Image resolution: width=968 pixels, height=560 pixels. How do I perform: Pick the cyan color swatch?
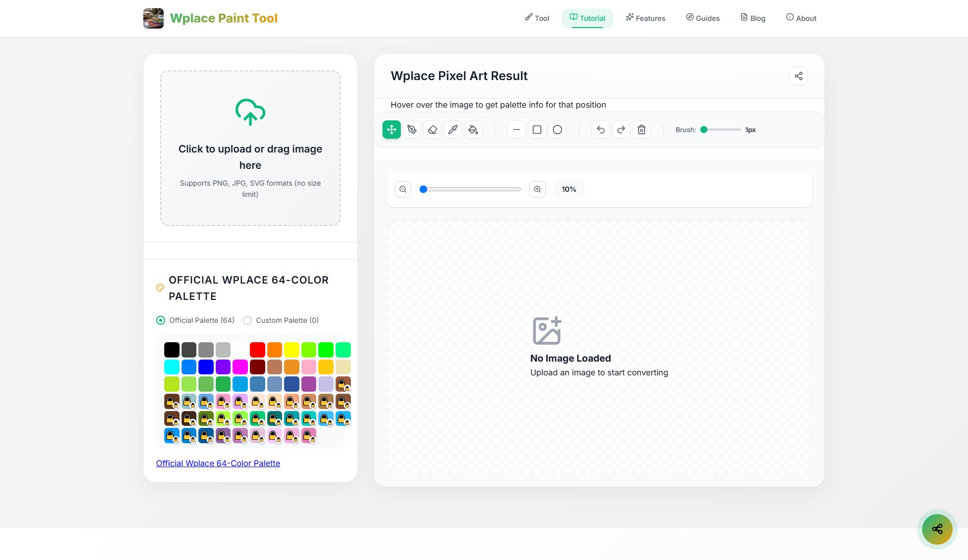pyautogui.click(x=172, y=367)
